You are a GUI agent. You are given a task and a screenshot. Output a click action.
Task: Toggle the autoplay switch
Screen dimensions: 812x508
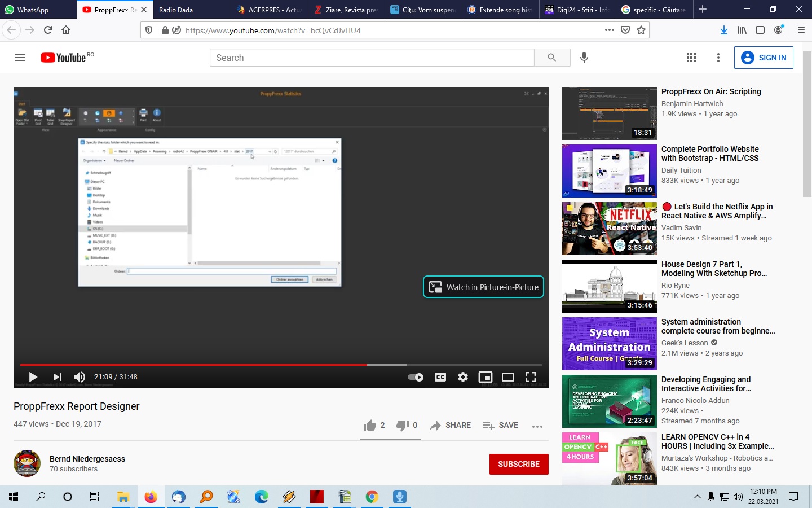(416, 377)
